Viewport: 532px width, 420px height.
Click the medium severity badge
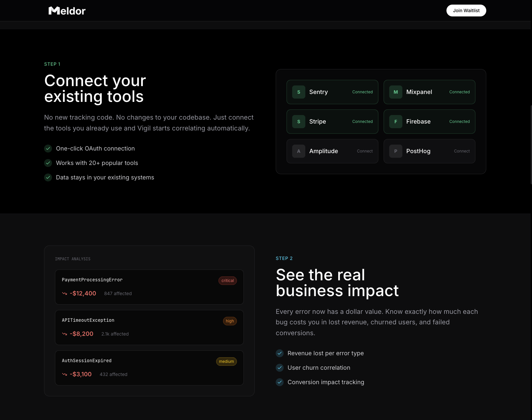[226, 361]
